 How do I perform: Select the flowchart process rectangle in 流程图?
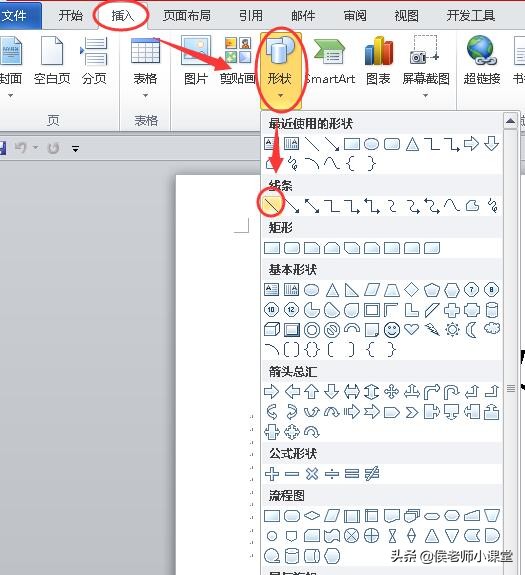(272, 516)
